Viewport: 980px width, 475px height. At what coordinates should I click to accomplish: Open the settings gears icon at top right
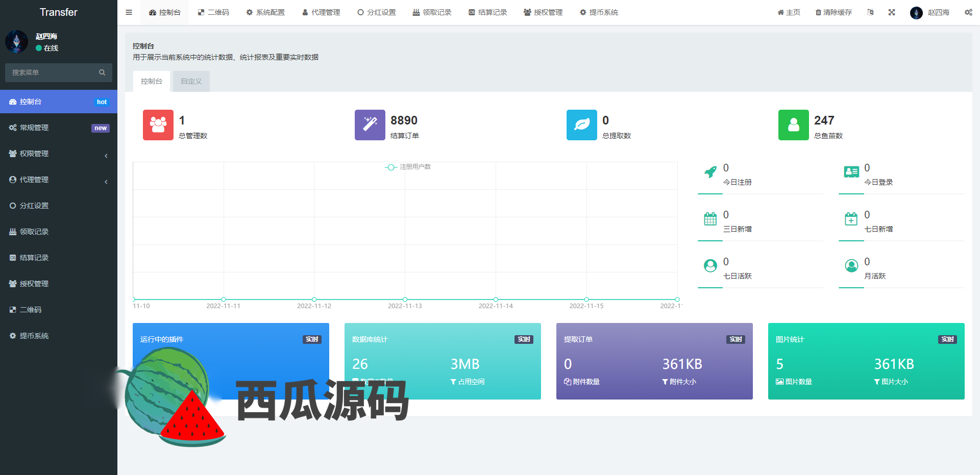968,12
